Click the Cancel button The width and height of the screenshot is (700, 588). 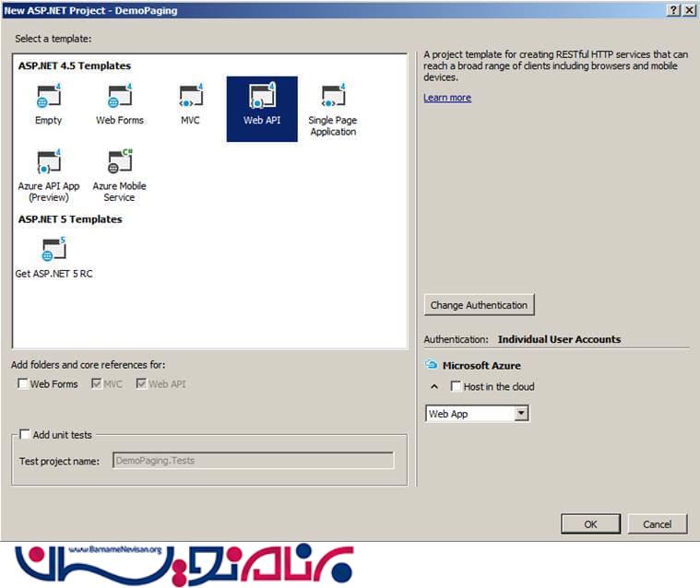point(658,523)
